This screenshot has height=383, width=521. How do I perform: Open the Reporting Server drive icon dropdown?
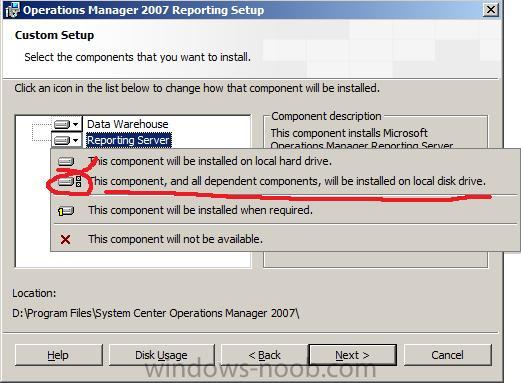(x=66, y=140)
